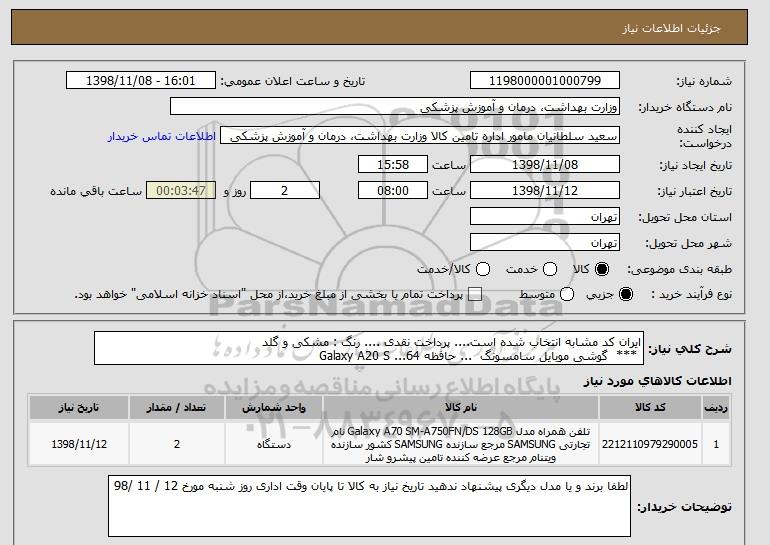Click the buyer organization name field
The height and width of the screenshot is (545, 770).
click(395, 107)
